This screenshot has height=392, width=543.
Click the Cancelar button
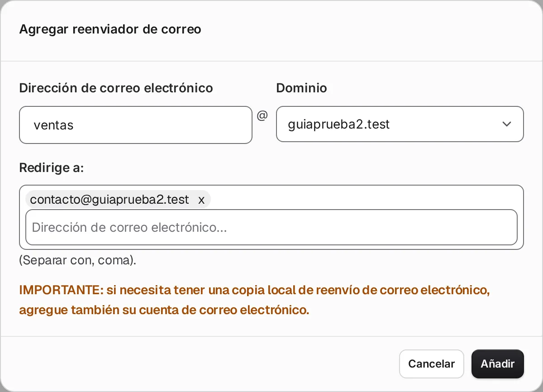click(x=431, y=364)
